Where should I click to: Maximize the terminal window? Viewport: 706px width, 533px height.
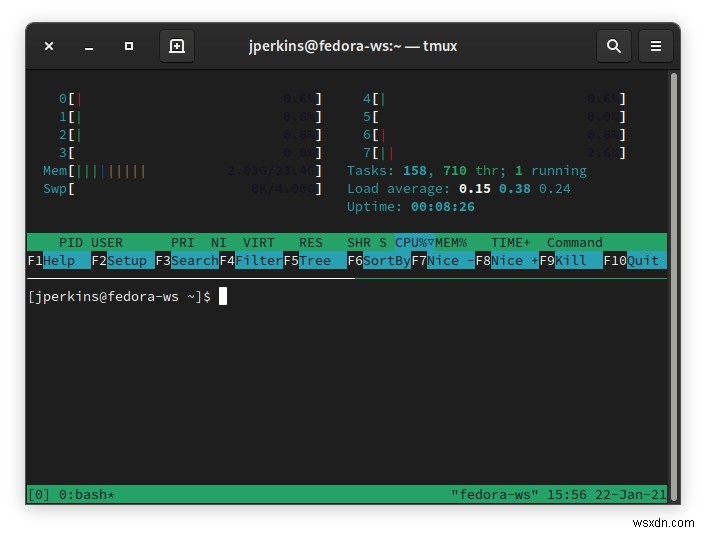(129, 46)
